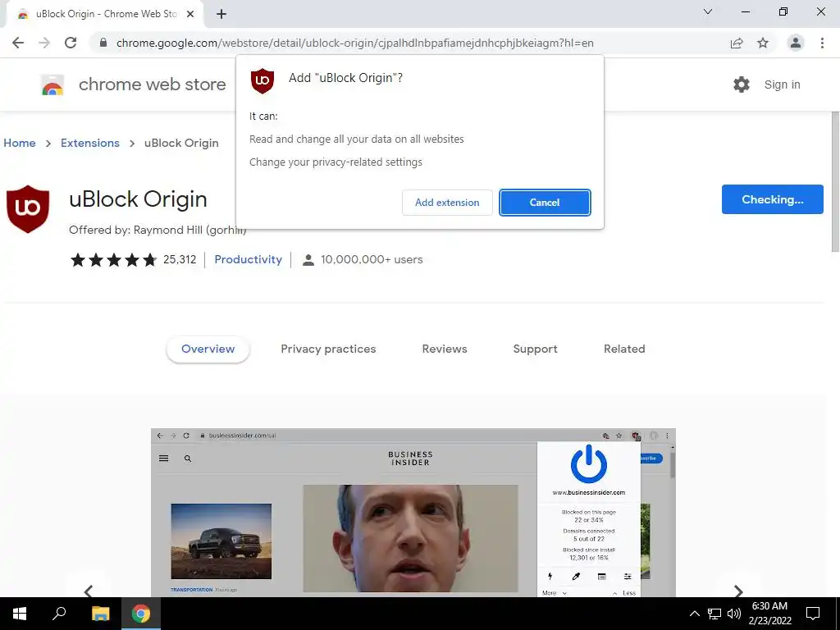The image size is (840, 630).
Task: Go to Home breadcrumb
Action: pyautogui.click(x=20, y=143)
